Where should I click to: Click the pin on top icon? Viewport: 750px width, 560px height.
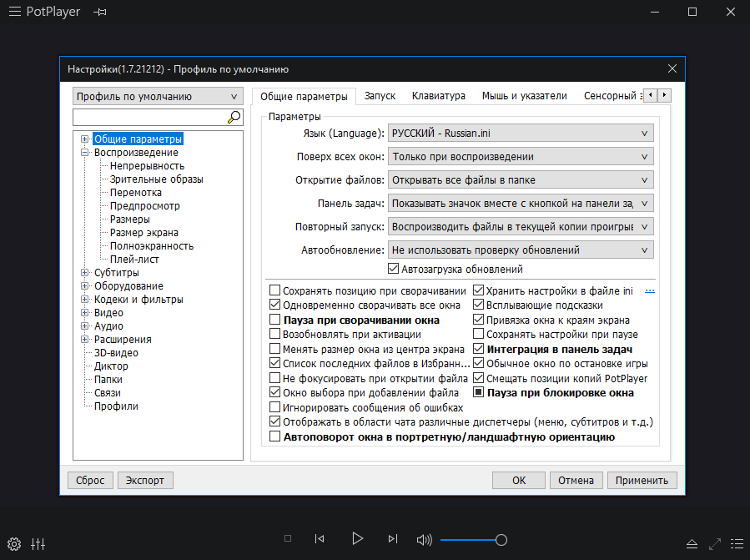click(x=100, y=13)
